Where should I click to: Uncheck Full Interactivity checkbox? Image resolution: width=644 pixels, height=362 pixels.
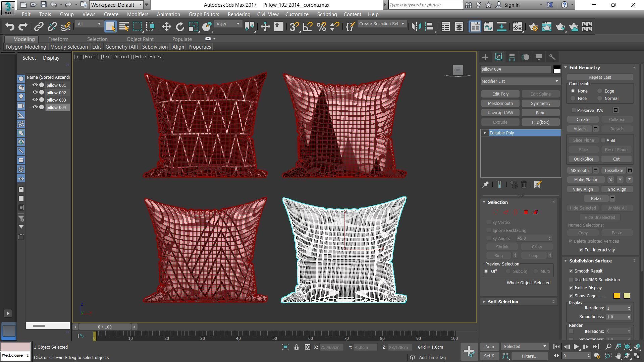point(581,250)
